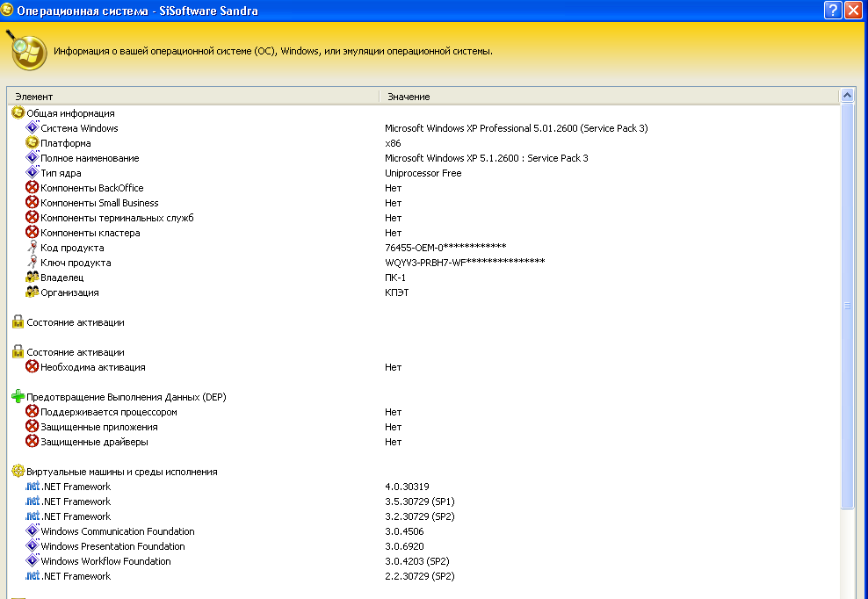
Task: Click the Help question mark button
Action: [833, 10]
